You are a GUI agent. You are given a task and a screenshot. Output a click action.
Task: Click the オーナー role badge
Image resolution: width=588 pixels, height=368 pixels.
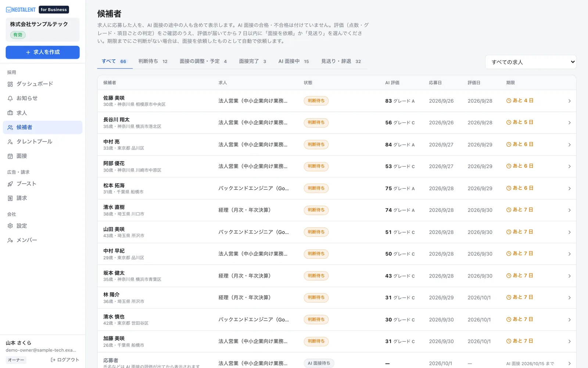(16, 360)
